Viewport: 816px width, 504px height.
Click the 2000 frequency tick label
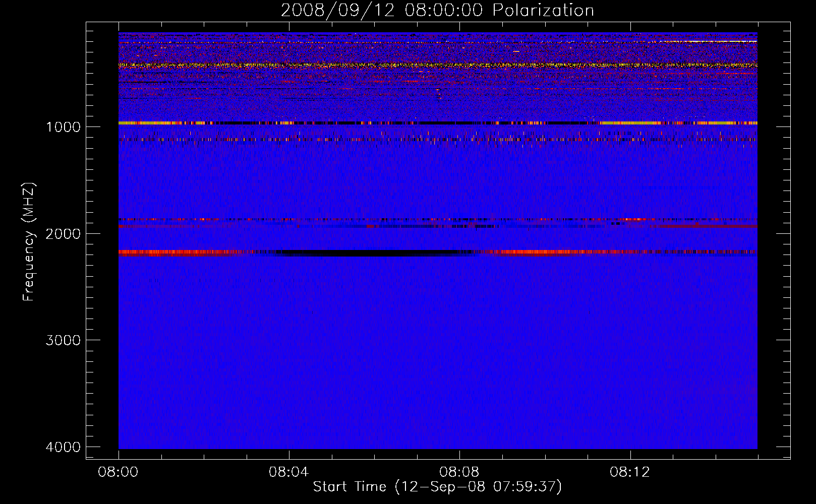click(63, 233)
